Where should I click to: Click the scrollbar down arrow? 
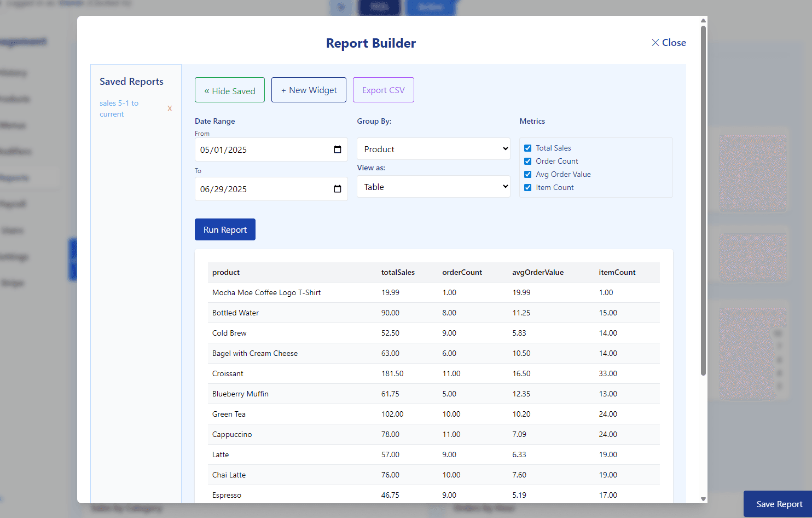click(x=703, y=499)
